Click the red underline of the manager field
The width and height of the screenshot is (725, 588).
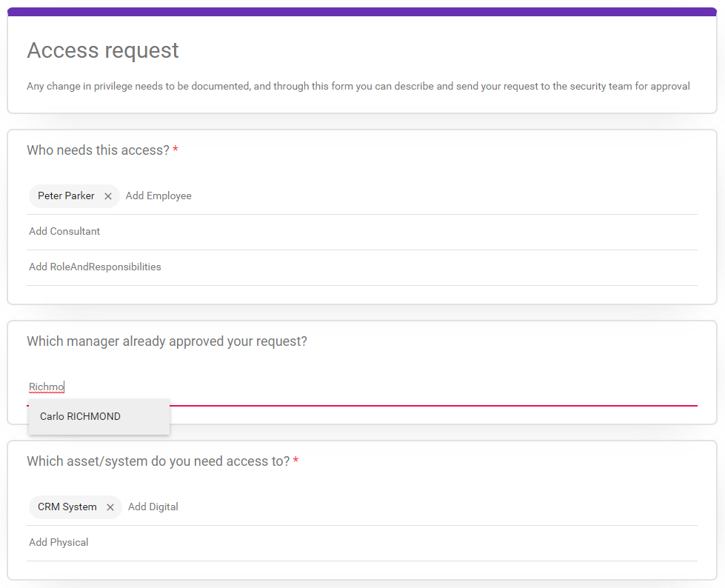tap(433, 406)
